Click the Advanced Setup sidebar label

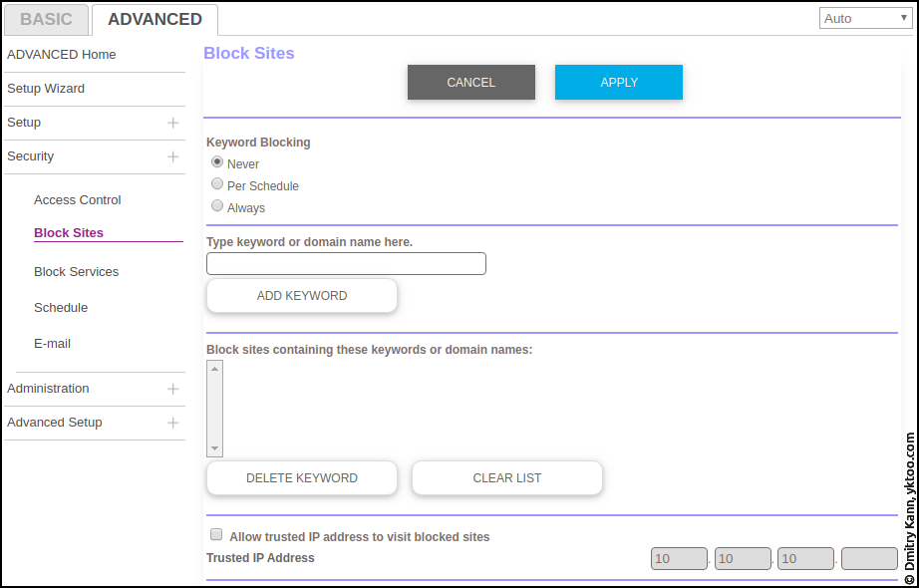point(55,423)
